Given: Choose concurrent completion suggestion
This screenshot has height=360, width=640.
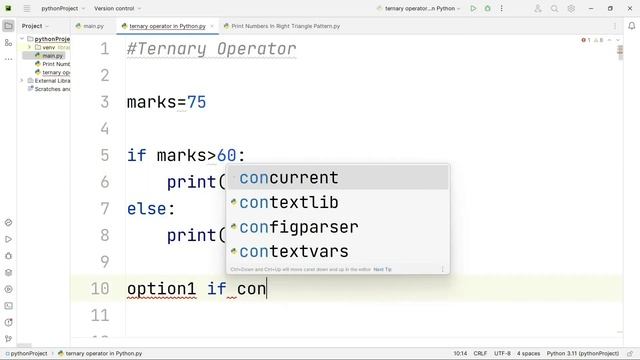Looking at the screenshot, I should click(x=338, y=178).
